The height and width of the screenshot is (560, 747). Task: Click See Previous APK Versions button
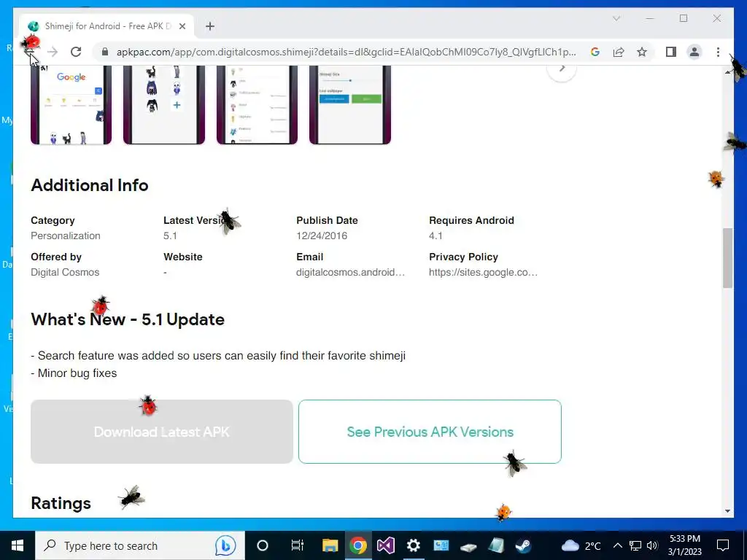(430, 432)
